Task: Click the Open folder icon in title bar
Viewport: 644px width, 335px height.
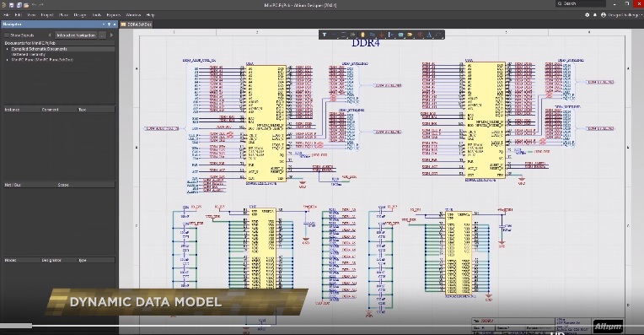Action: point(26,5)
